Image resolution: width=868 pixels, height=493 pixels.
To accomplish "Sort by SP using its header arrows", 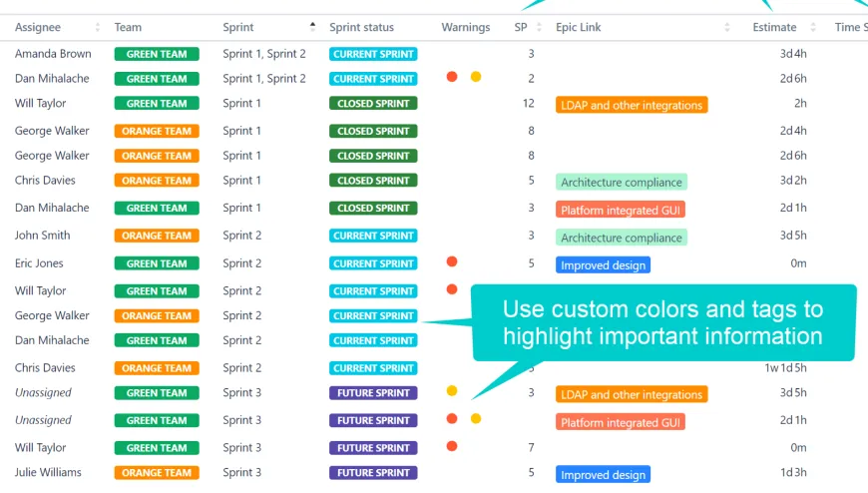I will [538, 28].
